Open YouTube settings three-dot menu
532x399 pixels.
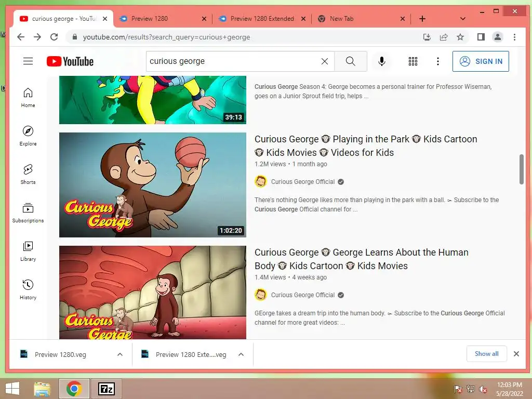point(437,61)
